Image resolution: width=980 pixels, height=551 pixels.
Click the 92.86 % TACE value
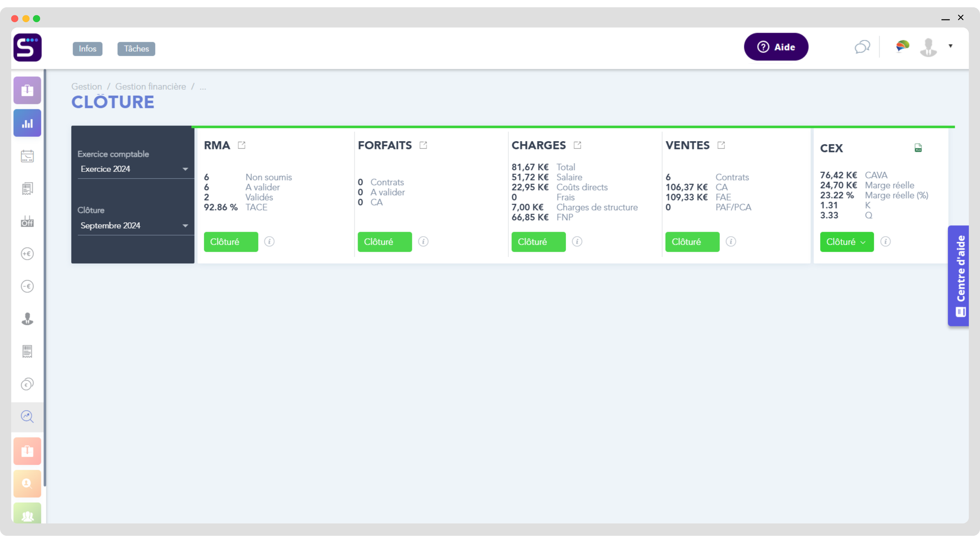click(221, 207)
